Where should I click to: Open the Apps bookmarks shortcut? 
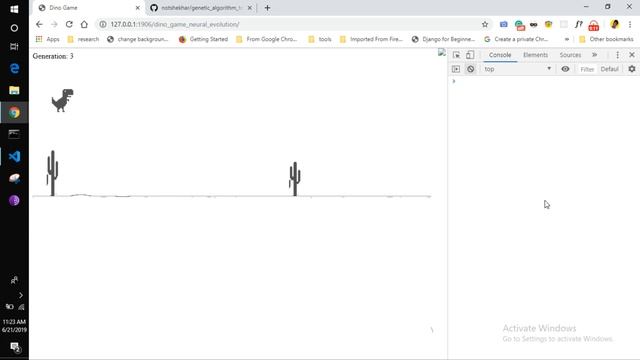coord(47,39)
